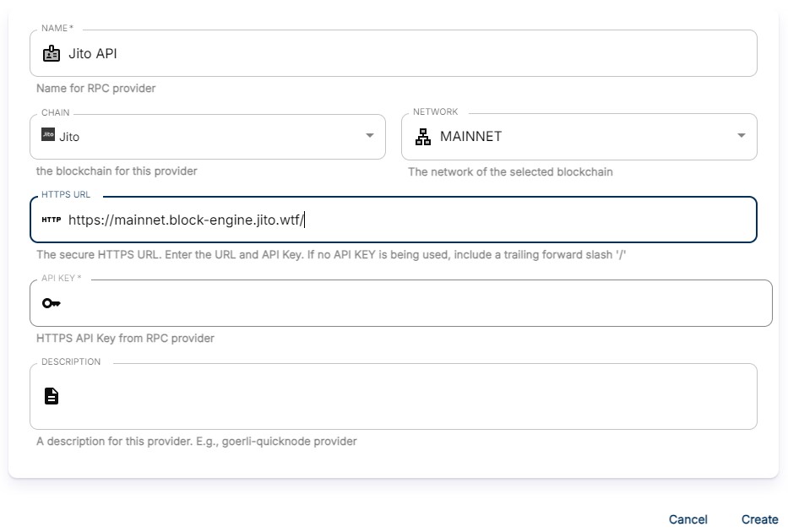Image resolution: width=788 pixels, height=532 pixels.
Task: Place cursor in the HTTPS URL field
Action: point(394,220)
